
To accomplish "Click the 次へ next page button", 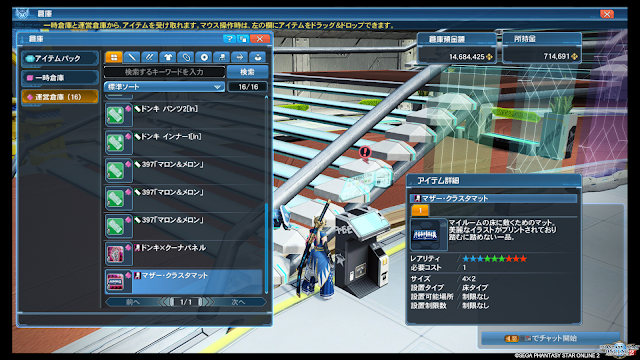I will pyautogui.click(x=238, y=302).
